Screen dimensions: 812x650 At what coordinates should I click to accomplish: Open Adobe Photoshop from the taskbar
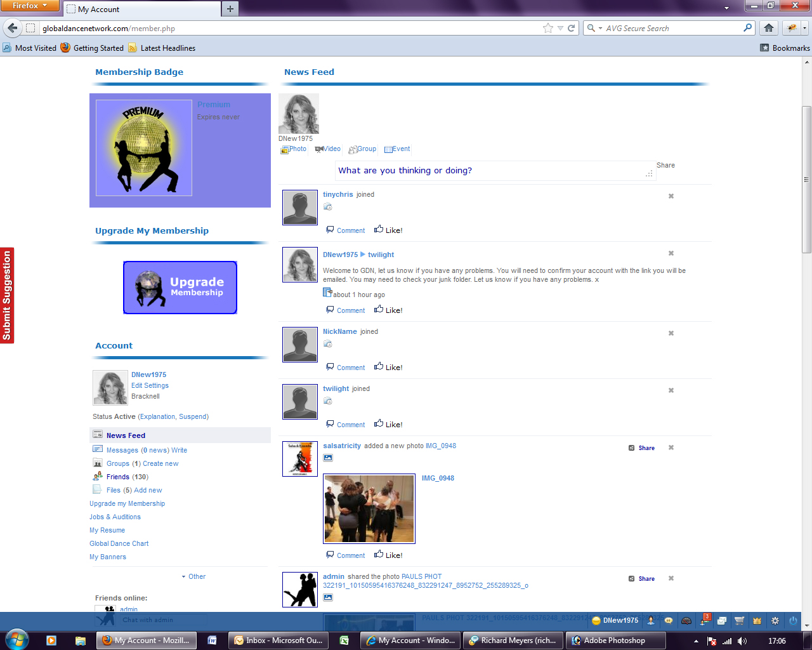pos(615,640)
